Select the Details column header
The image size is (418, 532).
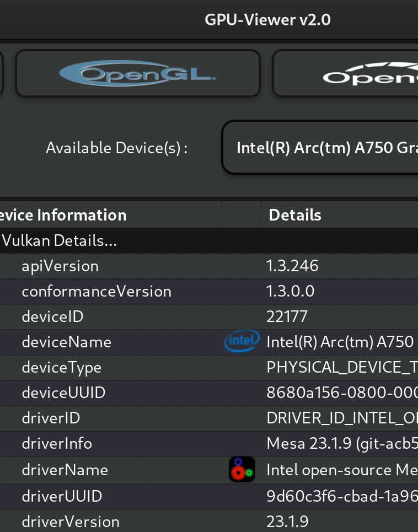340,215
